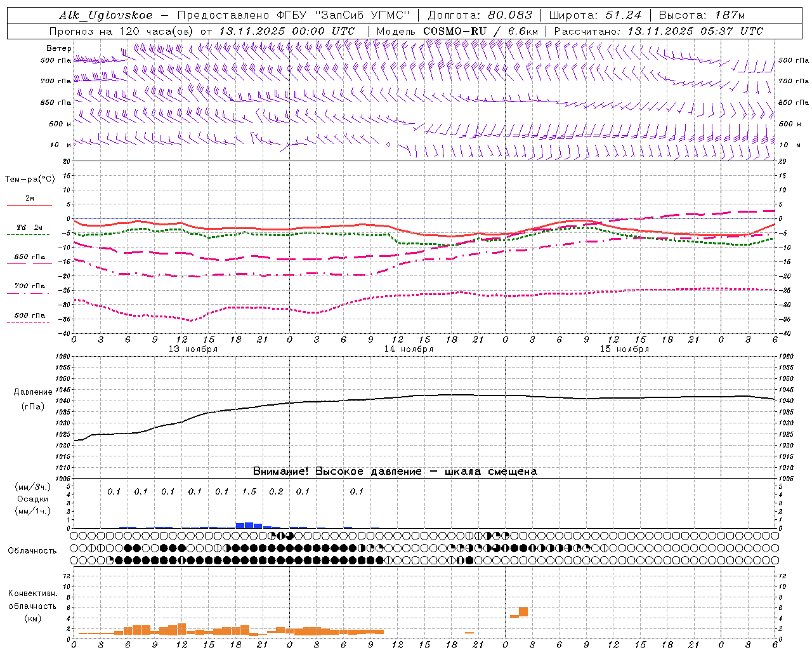Click the station name Alk_Uglovskoe
812x650 pixels.
[x=106, y=15]
